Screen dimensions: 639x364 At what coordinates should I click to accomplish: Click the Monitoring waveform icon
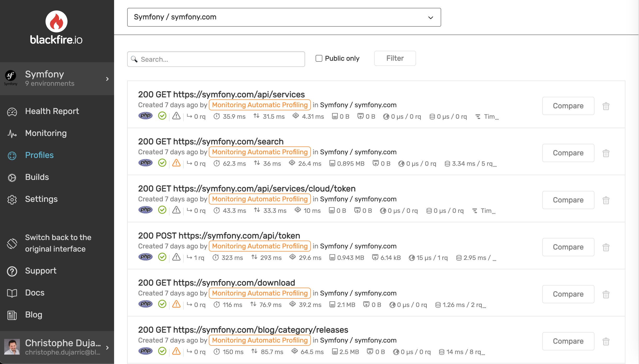pyautogui.click(x=12, y=134)
